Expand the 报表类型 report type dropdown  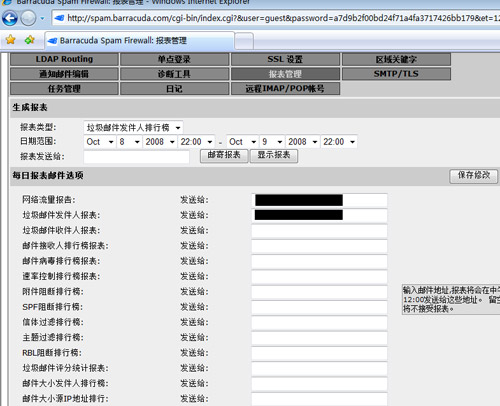133,127
